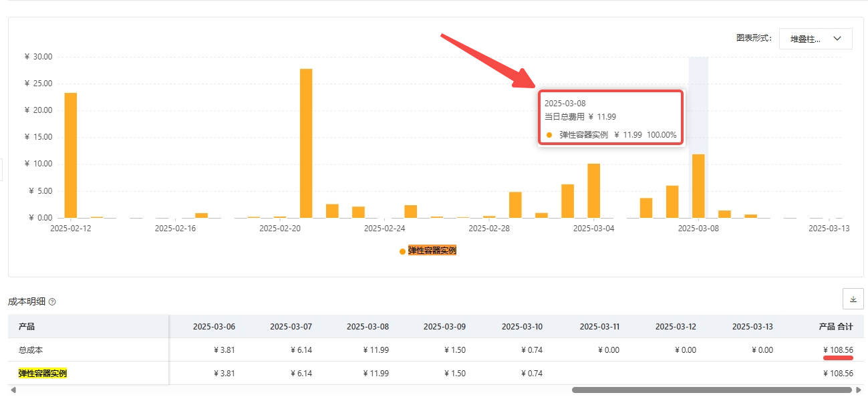Select the 总成本 row label

(x=31, y=350)
